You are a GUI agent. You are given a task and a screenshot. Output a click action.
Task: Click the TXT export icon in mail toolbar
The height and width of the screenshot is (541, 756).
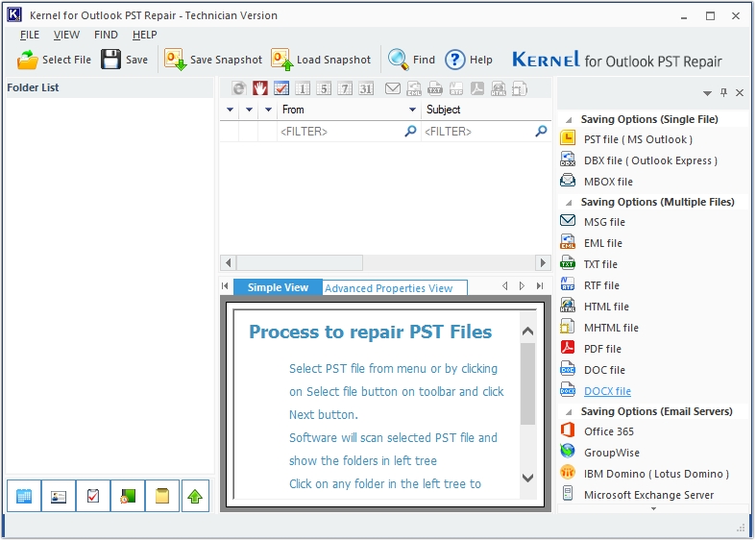[x=435, y=88]
